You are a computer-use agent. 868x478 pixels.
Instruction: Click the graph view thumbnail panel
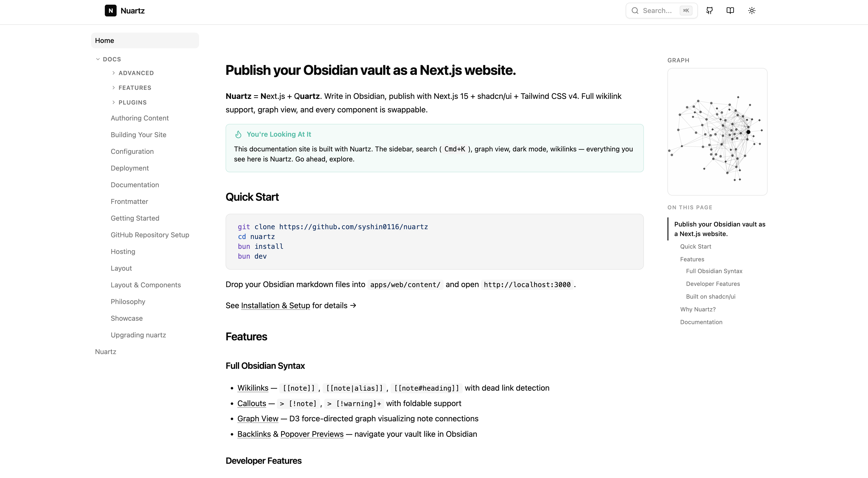(x=717, y=132)
